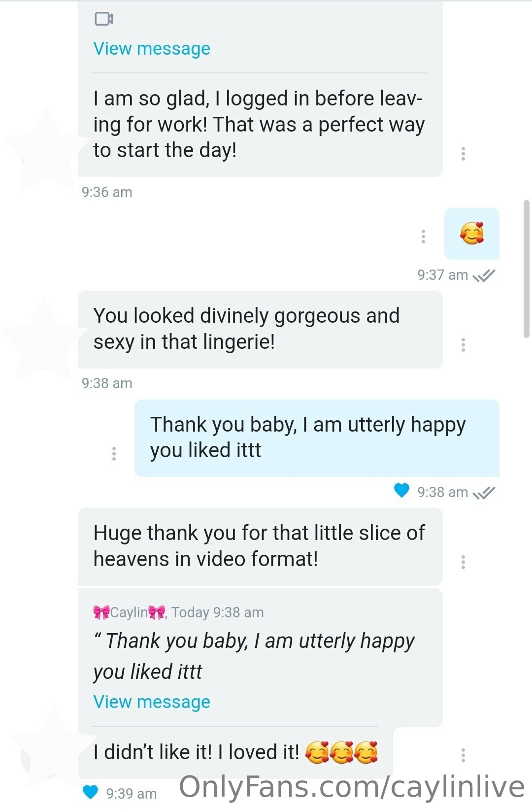Click the Caylin quoted reply header
Screen dimensions: 532x810
[x=178, y=612]
